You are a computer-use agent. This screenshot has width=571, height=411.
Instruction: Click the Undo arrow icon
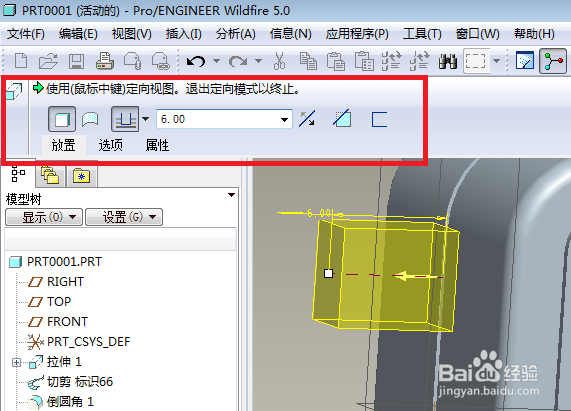click(x=196, y=61)
